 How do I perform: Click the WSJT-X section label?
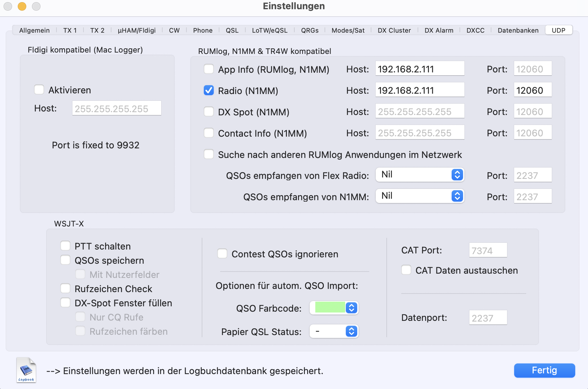click(x=69, y=224)
